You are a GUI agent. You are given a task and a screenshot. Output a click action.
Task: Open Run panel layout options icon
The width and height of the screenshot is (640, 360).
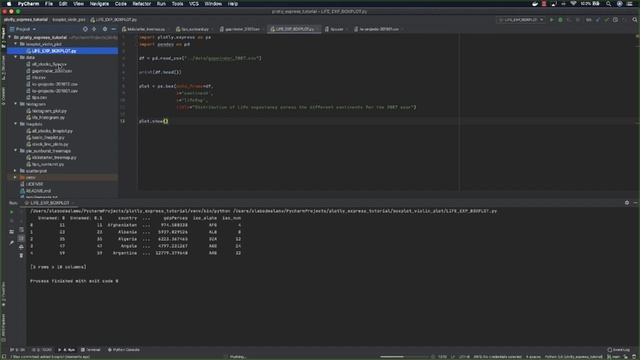click(11, 232)
